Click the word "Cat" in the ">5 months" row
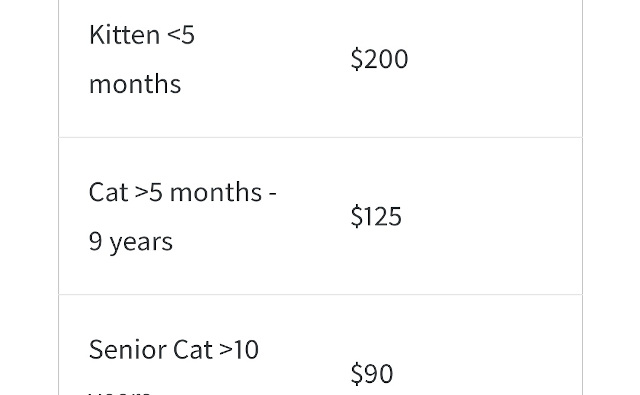Viewport: 640px width, 395px height. click(108, 192)
